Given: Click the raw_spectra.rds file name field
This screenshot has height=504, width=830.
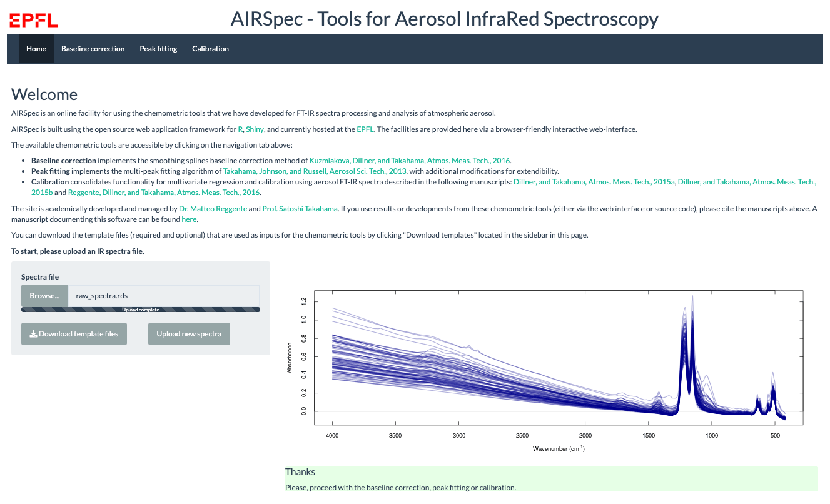Looking at the screenshot, I should pos(163,296).
